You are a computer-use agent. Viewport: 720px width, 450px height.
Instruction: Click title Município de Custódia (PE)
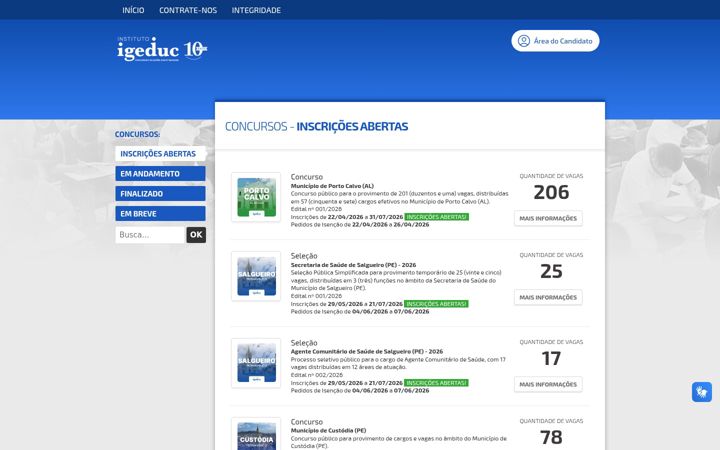click(x=328, y=430)
